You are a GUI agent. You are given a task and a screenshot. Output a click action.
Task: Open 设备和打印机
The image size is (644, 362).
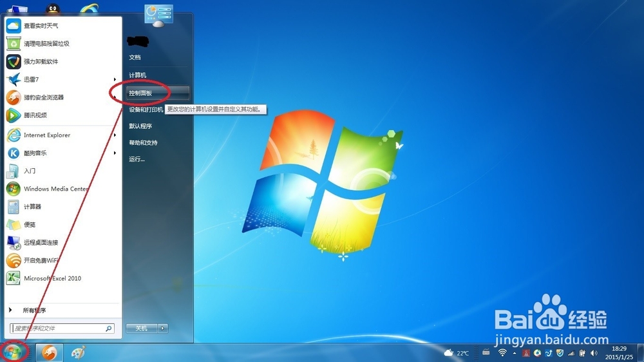(146, 110)
